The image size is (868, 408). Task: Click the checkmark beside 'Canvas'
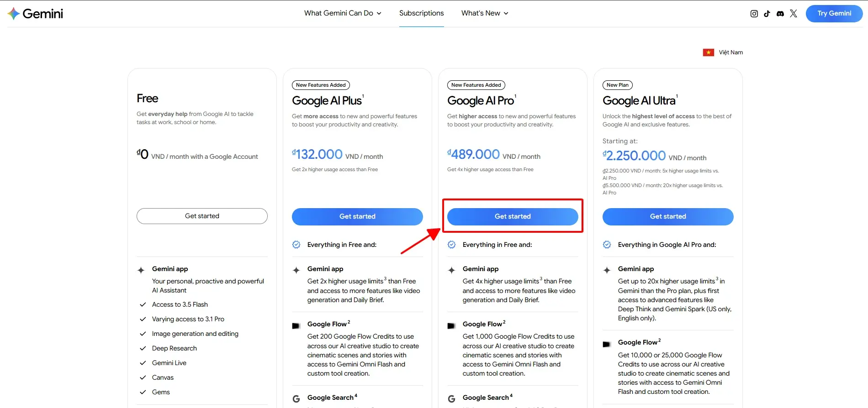[x=143, y=377]
